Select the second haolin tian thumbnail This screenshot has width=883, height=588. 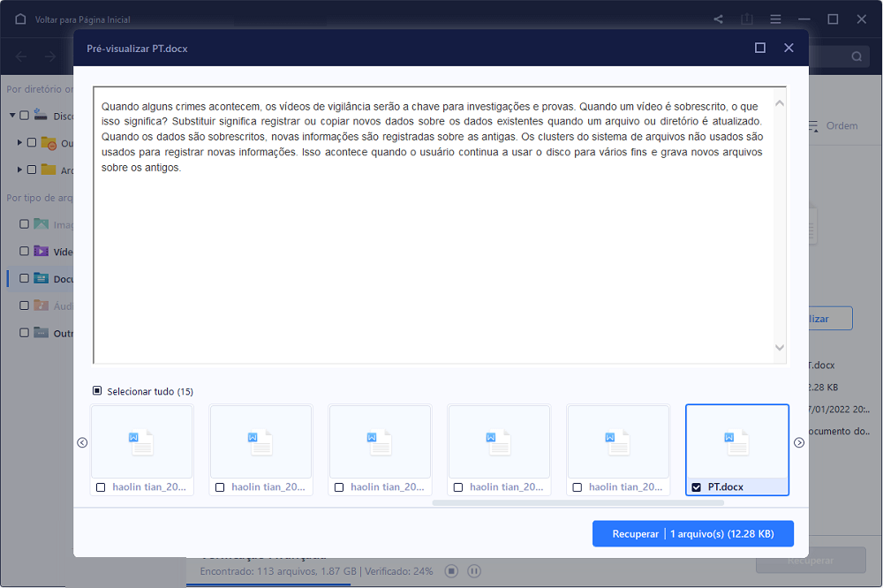(260, 449)
